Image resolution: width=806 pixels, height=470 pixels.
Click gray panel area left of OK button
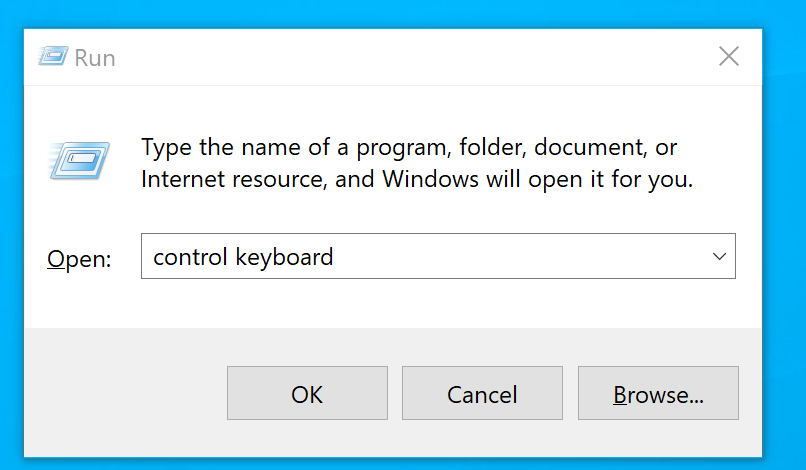pos(120,394)
